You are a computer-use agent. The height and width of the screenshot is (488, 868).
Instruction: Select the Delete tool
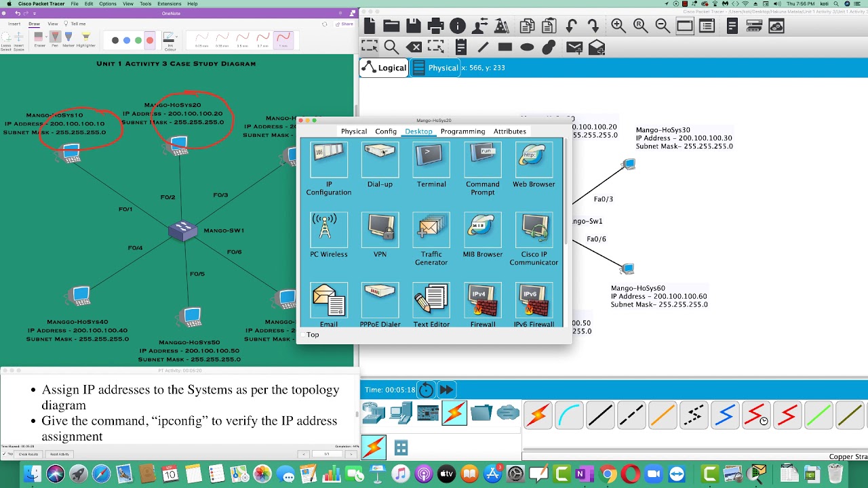tap(414, 47)
